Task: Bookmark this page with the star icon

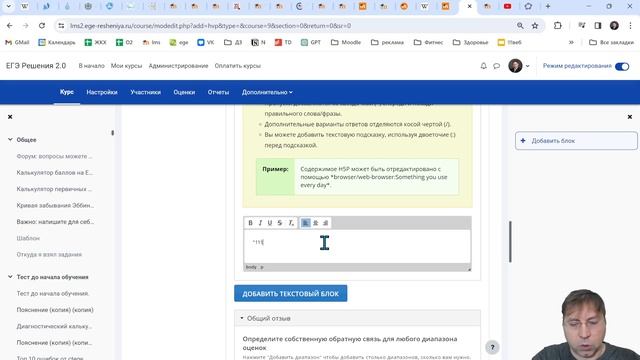Action: pyautogui.click(x=535, y=26)
